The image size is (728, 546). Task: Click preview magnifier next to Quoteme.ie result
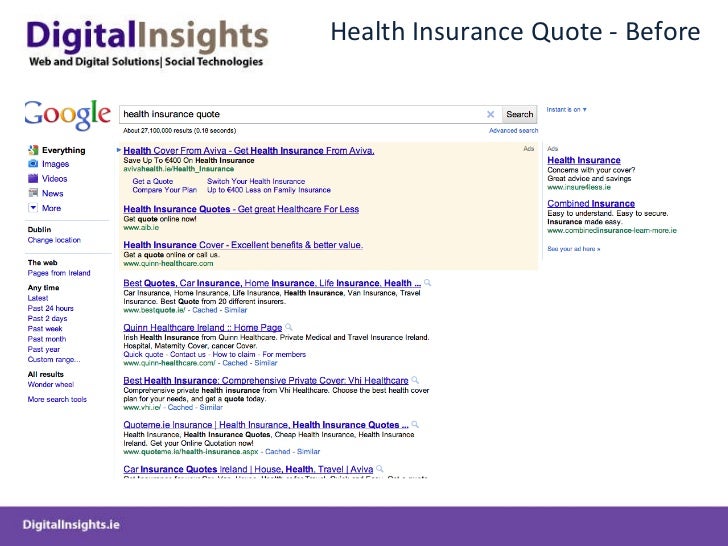(x=415, y=424)
